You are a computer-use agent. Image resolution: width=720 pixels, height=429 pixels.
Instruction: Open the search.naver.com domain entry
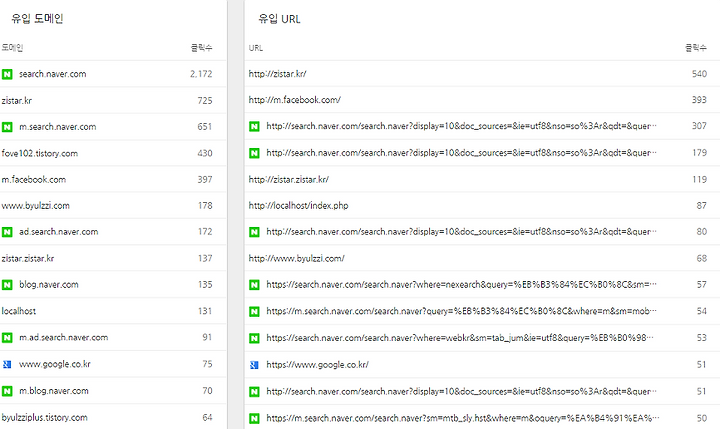point(52,74)
